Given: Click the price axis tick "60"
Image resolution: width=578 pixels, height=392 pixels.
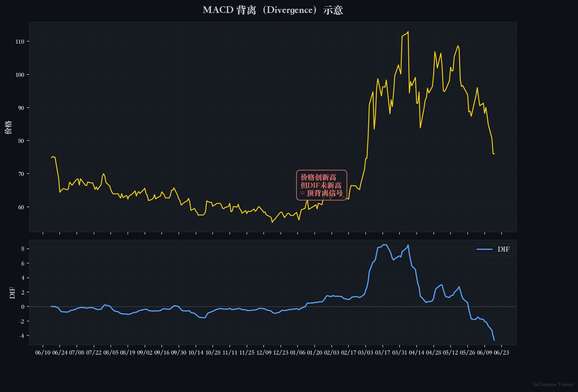Looking at the screenshot, I should (21, 207).
